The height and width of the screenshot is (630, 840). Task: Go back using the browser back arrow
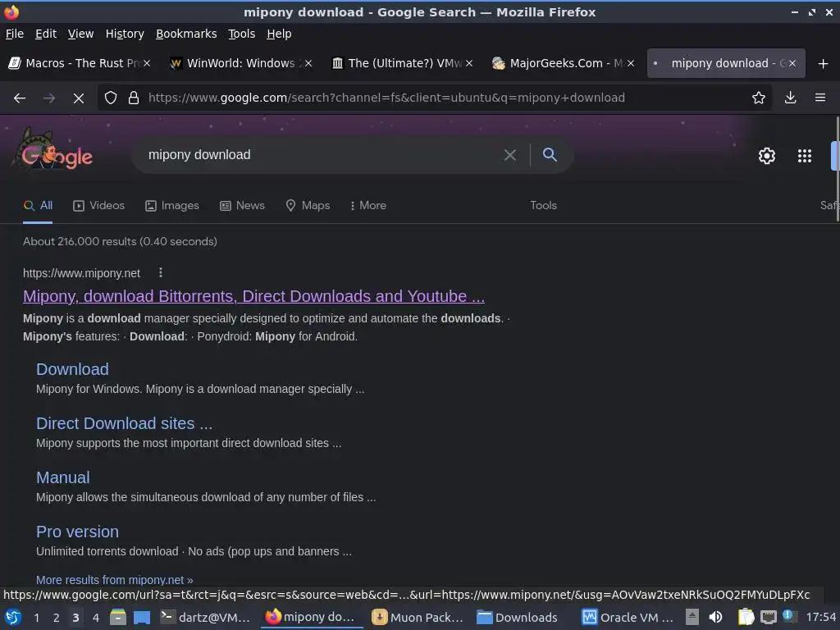coord(20,98)
